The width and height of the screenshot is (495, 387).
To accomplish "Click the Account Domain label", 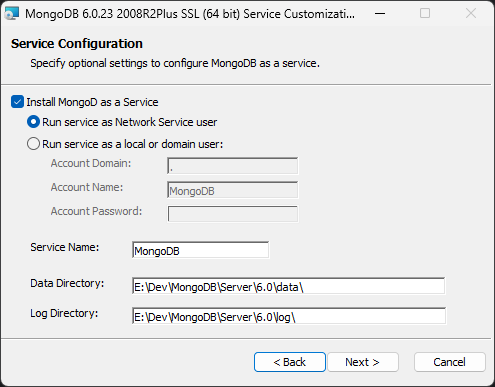I will coord(91,163).
